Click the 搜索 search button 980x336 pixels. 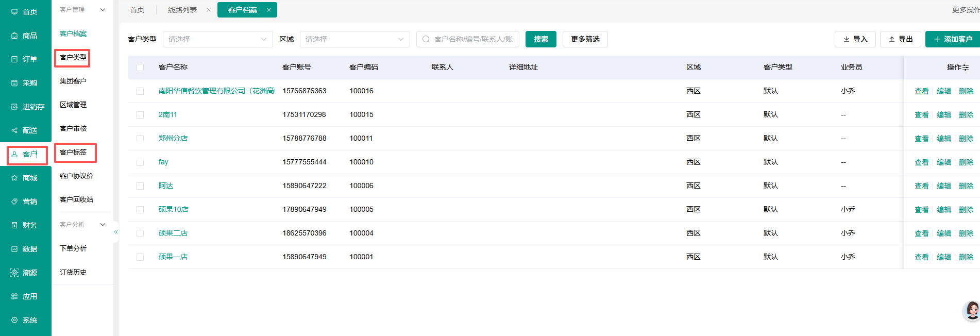click(541, 39)
